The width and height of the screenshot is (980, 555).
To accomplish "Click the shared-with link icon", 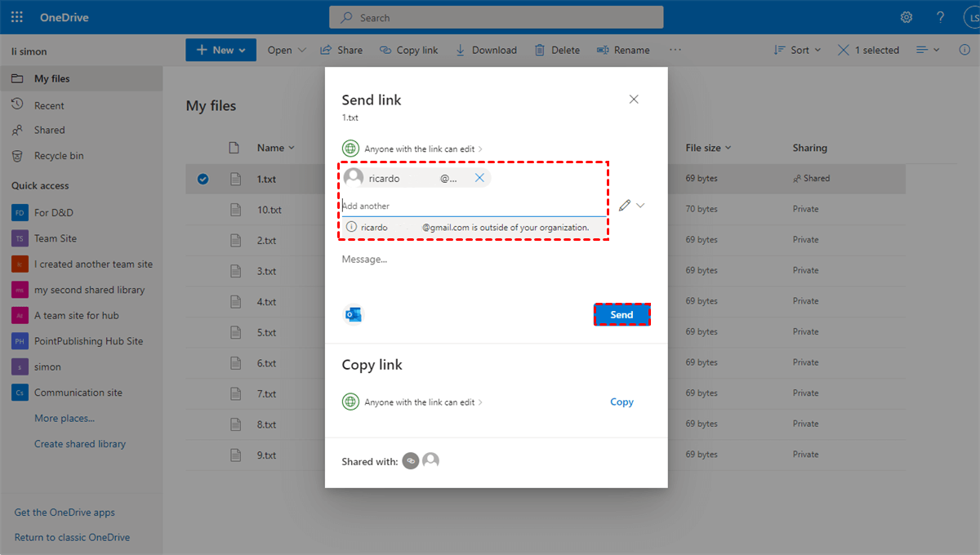I will pyautogui.click(x=411, y=461).
